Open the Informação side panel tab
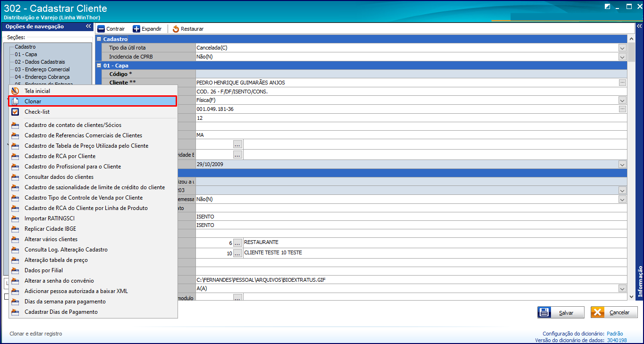Screen dimensions: 644x344 pos(640,281)
